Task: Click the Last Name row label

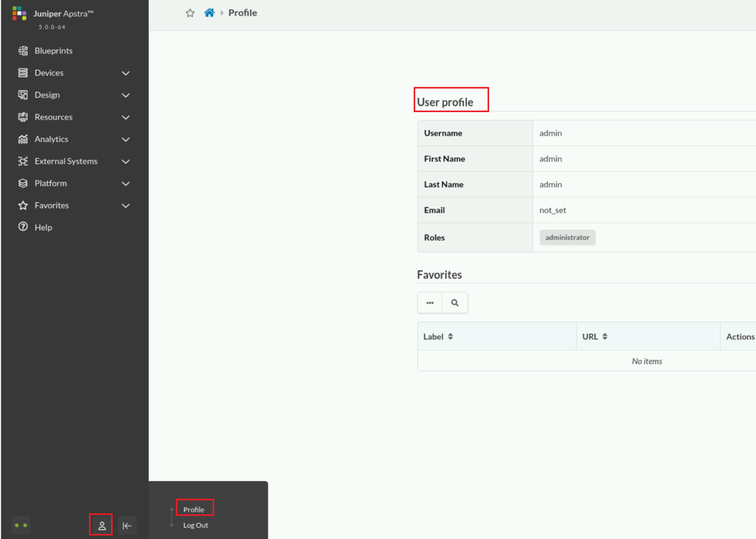Action: tap(444, 184)
